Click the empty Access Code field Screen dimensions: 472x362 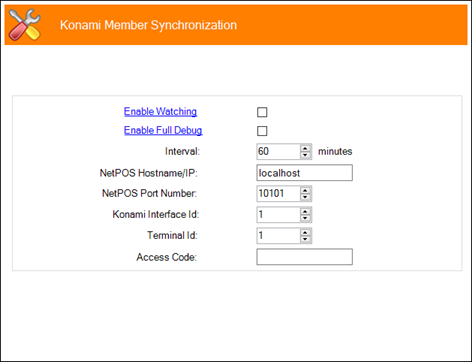(x=304, y=257)
